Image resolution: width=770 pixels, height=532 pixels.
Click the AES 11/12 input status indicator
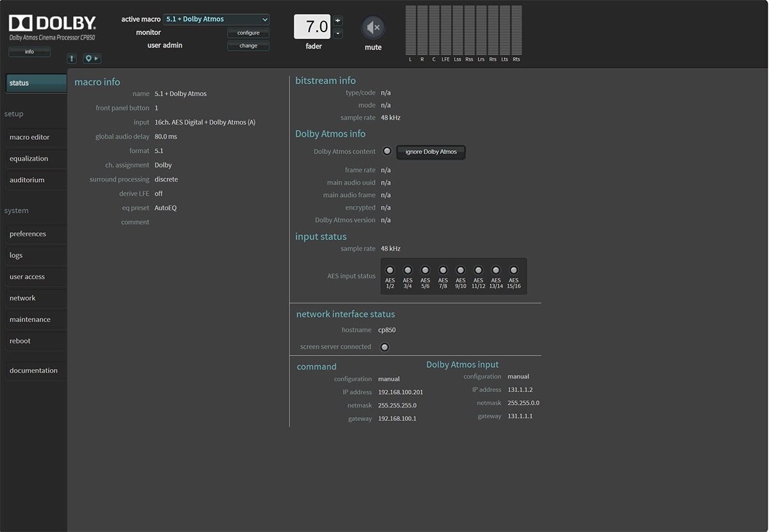478,270
